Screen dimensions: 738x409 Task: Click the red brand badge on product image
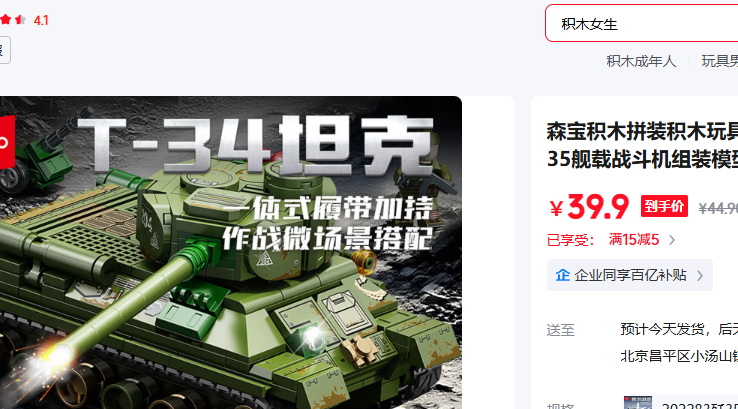[7, 142]
